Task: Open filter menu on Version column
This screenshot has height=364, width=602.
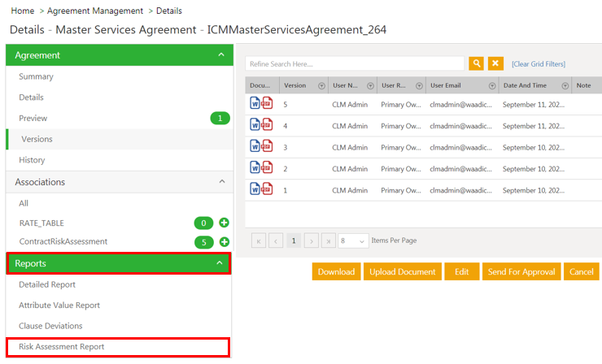Action: 321,85
